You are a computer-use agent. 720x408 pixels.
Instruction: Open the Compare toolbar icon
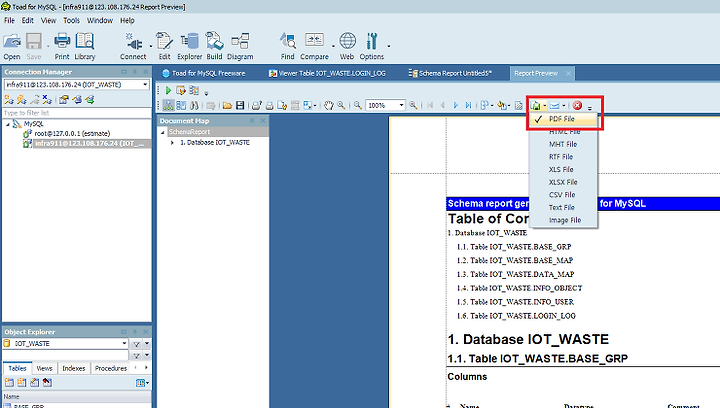click(315, 40)
